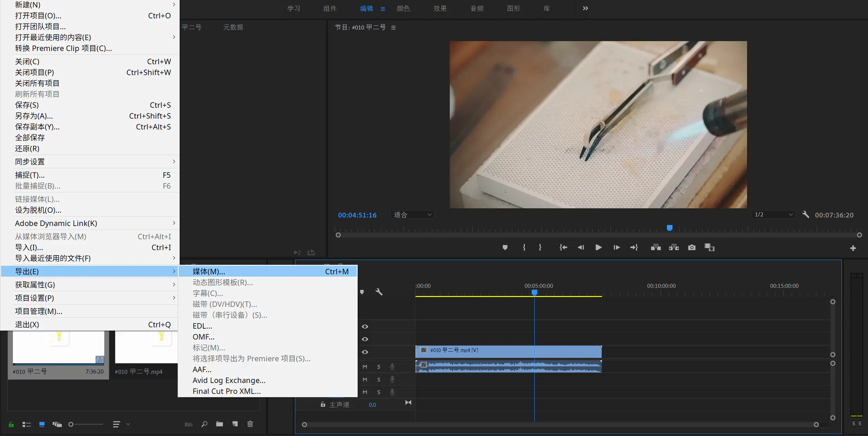Choose EDL... from export submenu
868x436 pixels.
[x=268, y=326]
